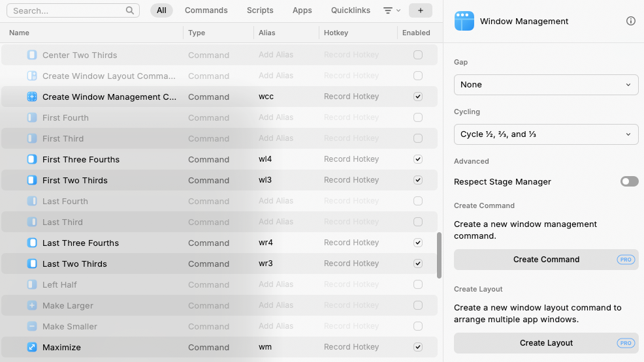Screen dimensions: 644x362
Task: Click the Make Smaller minus icon
Action: [32, 326]
